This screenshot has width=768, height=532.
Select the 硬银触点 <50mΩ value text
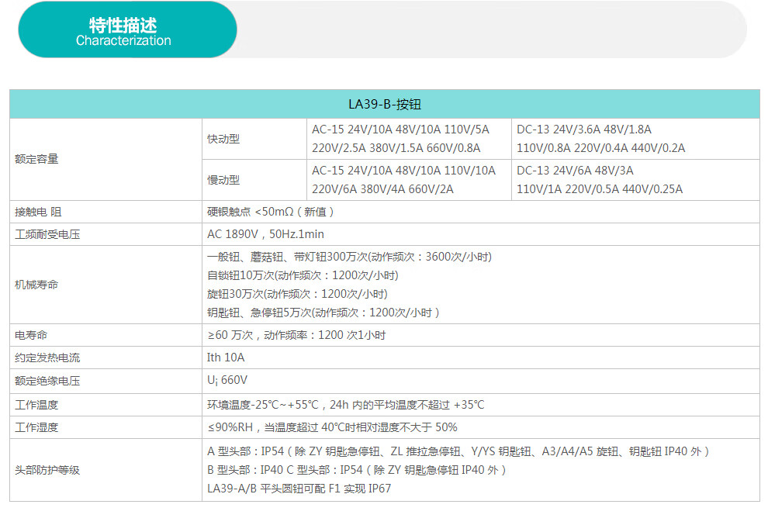pos(271,212)
